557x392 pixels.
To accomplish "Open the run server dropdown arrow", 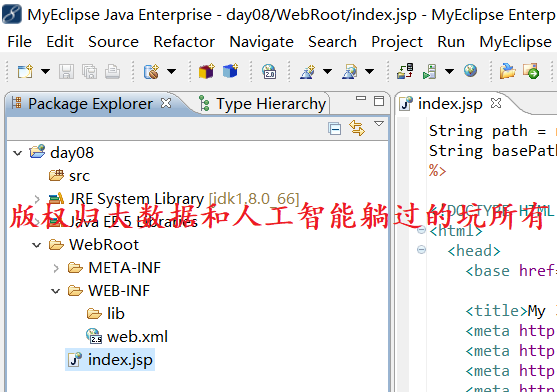I will pyautogui.click(x=449, y=71).
